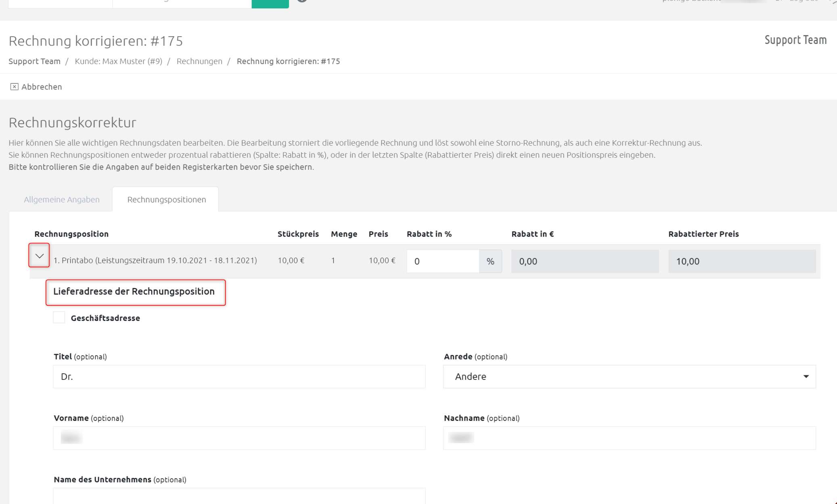Image resolution: width=837 pixels, height=504 pixels.
Task: Click Abbrechen cancel link
Action: coord(42,87)
